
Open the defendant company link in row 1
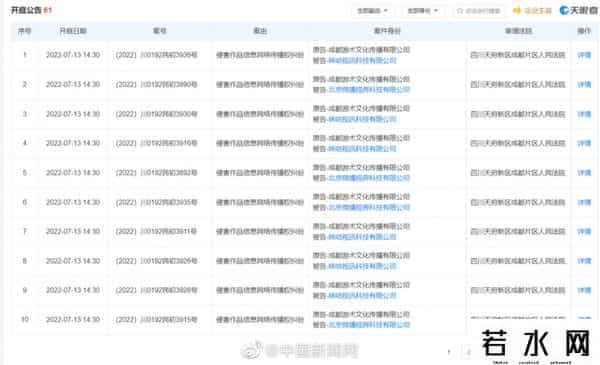pyautogui.click(x=362, y=60)
